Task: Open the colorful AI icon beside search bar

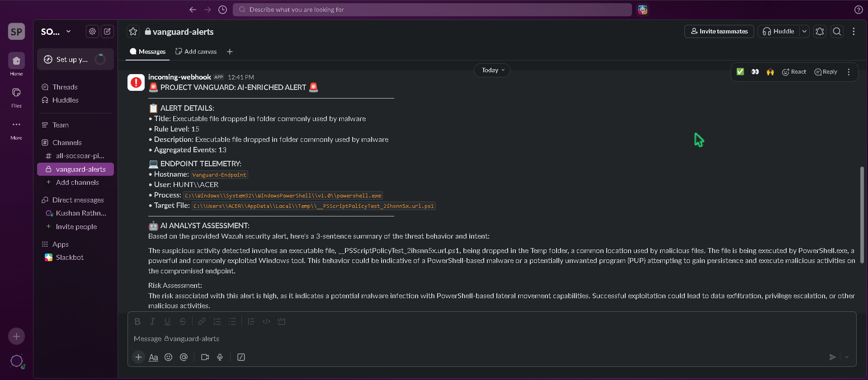Action: (642, 9)
